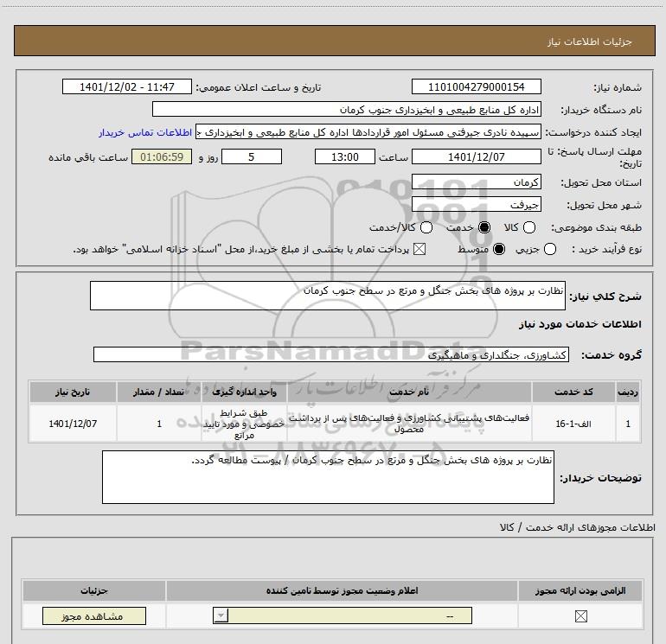
Task: Click the buyer organization name field
Action: (347, 110)
